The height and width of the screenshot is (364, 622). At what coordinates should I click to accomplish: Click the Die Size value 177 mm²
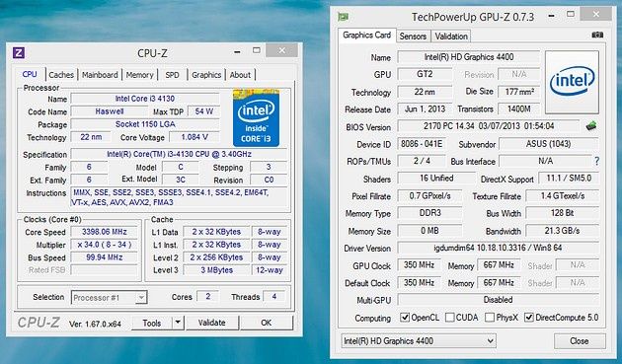519,92
